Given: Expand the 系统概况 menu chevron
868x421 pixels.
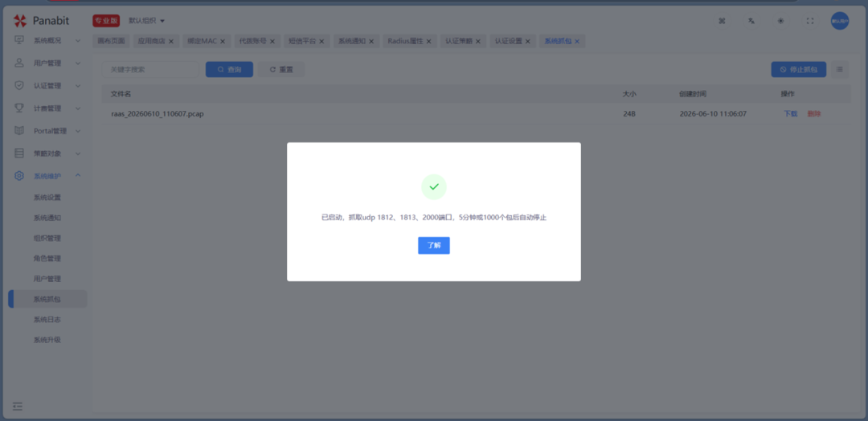Looking at the screenshot, I should pos(78,40).
